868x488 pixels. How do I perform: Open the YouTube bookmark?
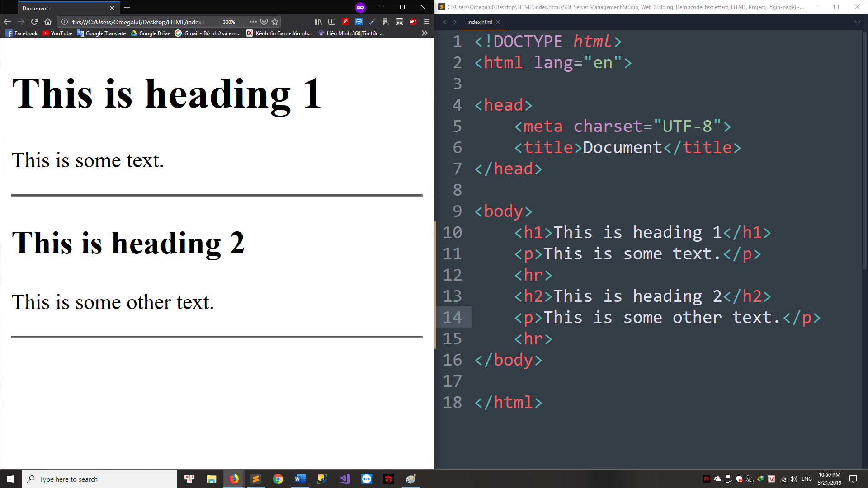pos(57,33)
